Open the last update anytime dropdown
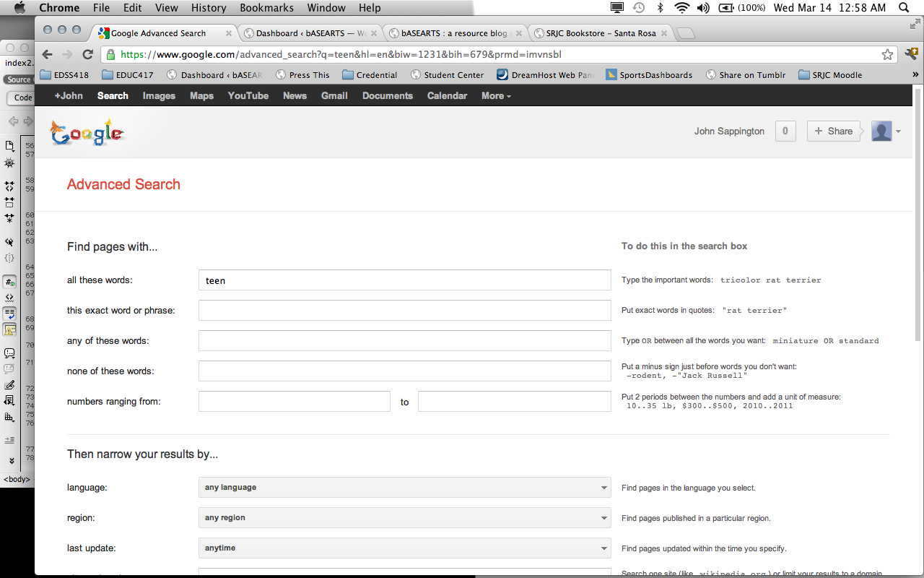 (405, 548)
